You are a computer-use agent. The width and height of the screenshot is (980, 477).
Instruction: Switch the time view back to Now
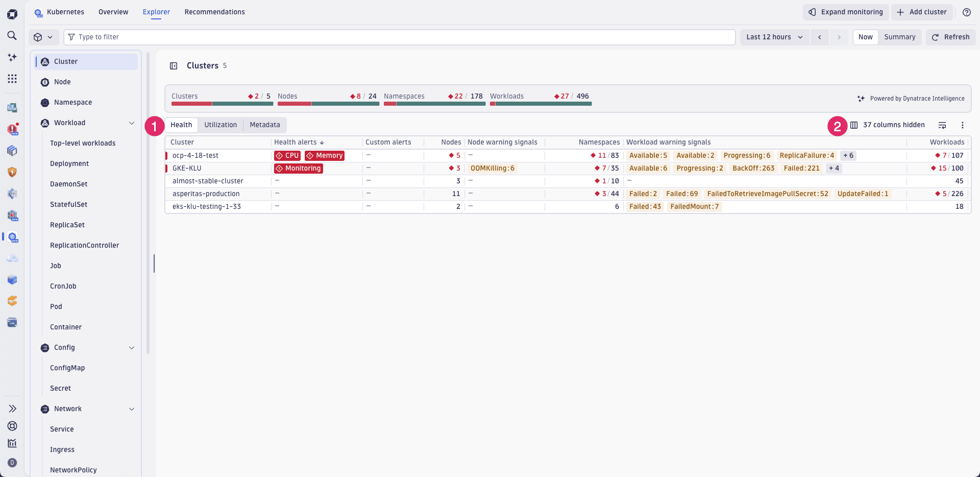865,37
